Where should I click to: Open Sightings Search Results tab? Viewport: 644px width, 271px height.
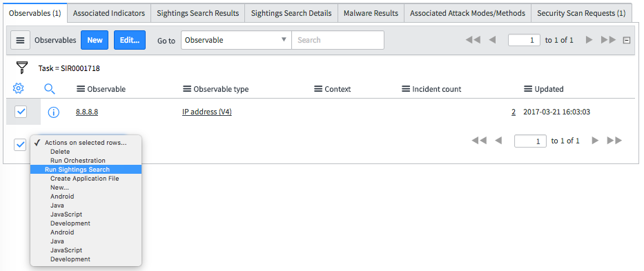[197, 13]
